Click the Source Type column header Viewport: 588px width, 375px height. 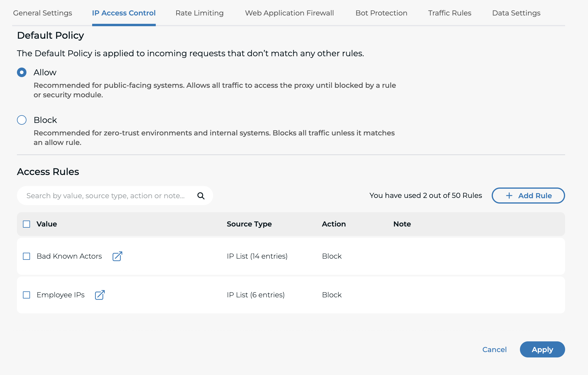pyautogui.click(x=249, y=224)
